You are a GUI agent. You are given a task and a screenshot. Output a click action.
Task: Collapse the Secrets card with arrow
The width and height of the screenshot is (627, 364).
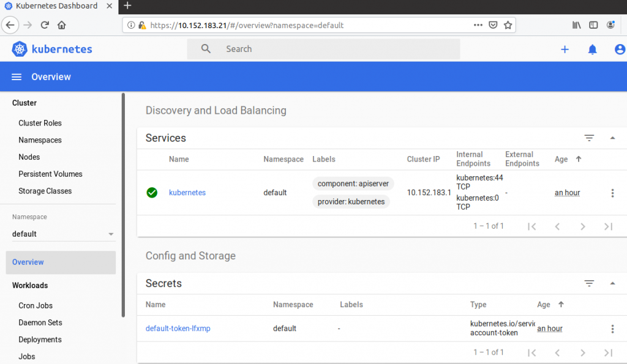pyautogui.click(x=612, y=283)
